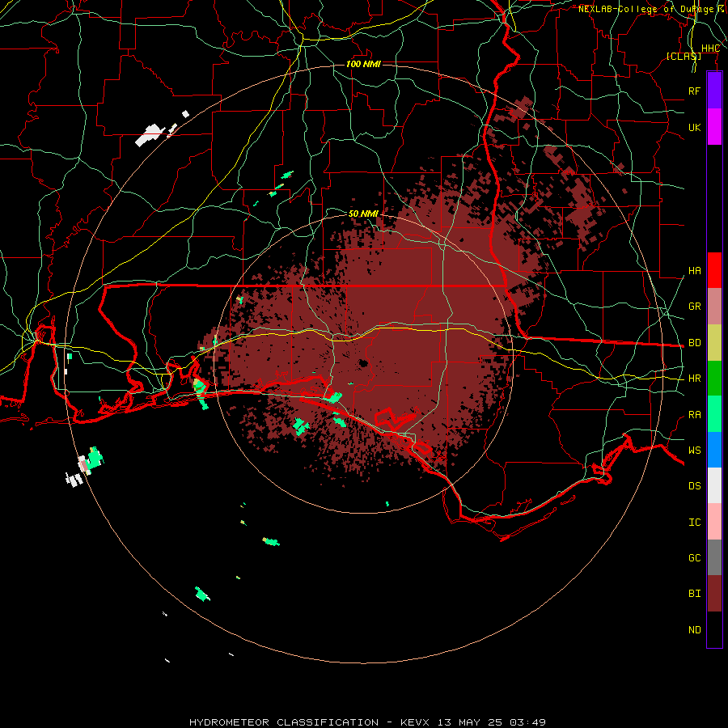Click the [CLAS] units label

[x=684, y=57]
